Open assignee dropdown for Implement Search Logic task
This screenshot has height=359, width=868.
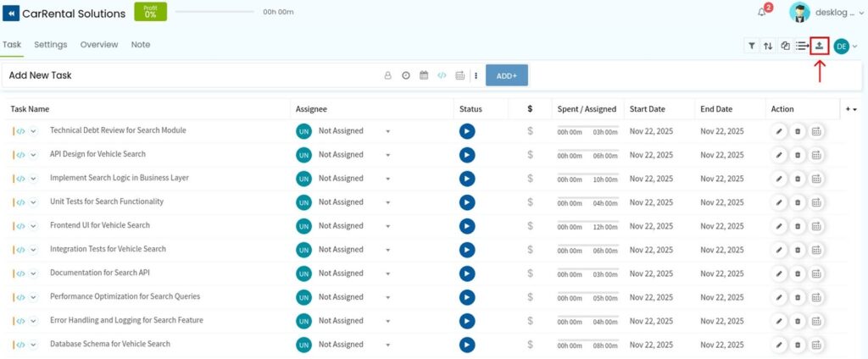point(387,179)
